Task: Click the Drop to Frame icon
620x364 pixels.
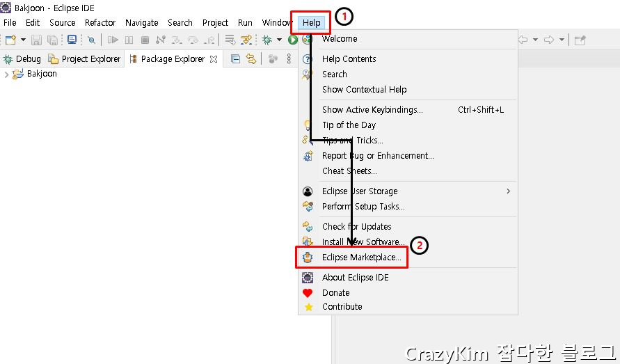Action: coord(230,40)
